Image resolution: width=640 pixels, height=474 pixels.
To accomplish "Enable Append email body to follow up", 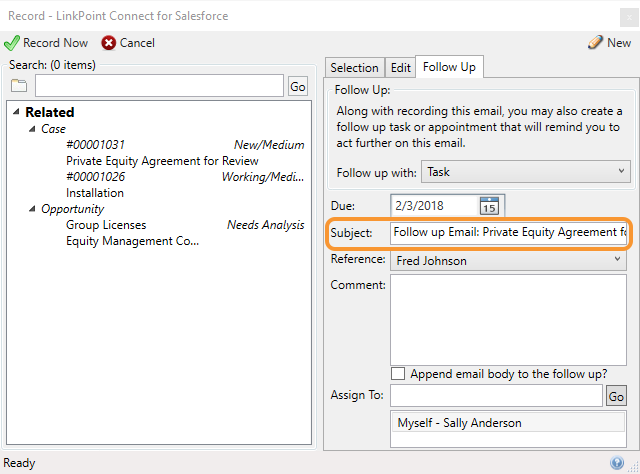I will coord(399,374).
